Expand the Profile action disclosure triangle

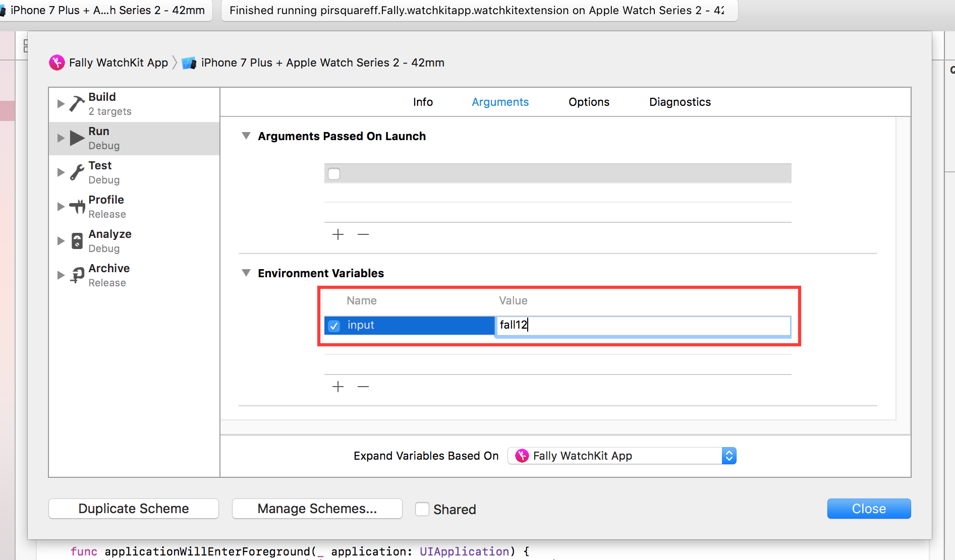point(61,207)
